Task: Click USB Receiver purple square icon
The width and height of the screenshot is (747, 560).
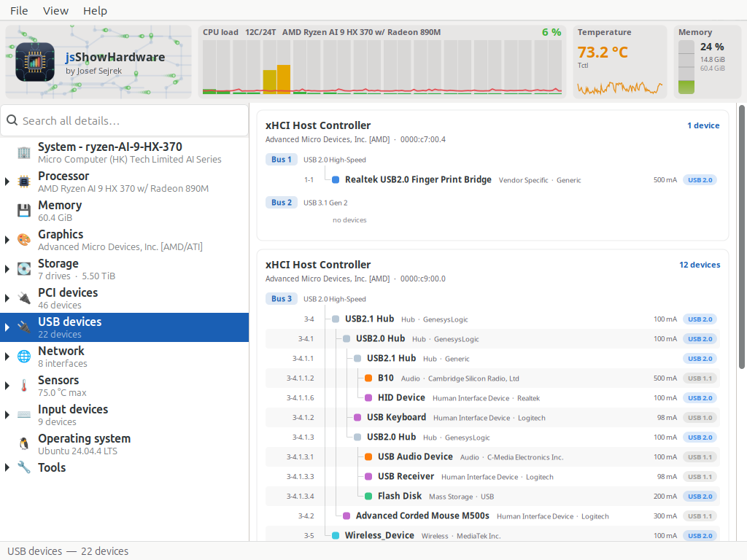Action: 368,476
